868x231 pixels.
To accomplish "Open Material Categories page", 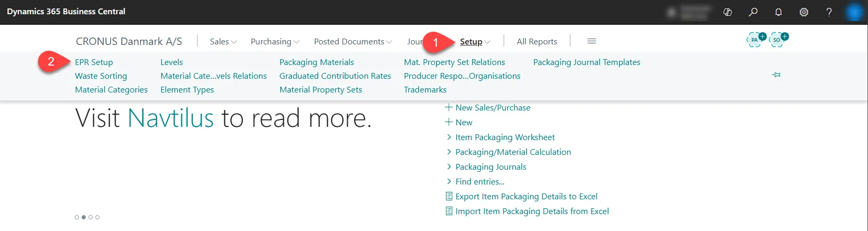I will click(x=111, y=89).
